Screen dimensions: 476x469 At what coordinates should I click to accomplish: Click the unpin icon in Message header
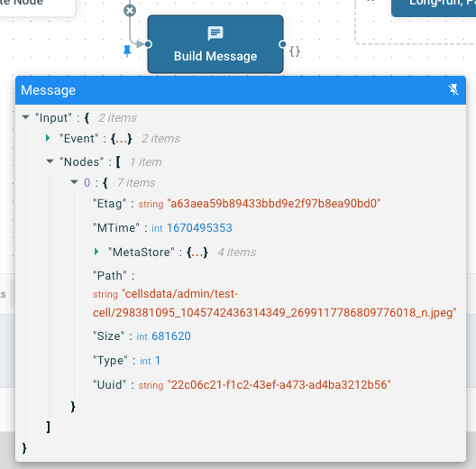click(x=453, y=89)
